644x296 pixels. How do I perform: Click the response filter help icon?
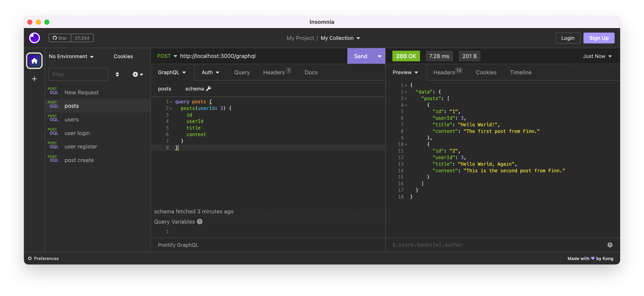click(610, 245)
